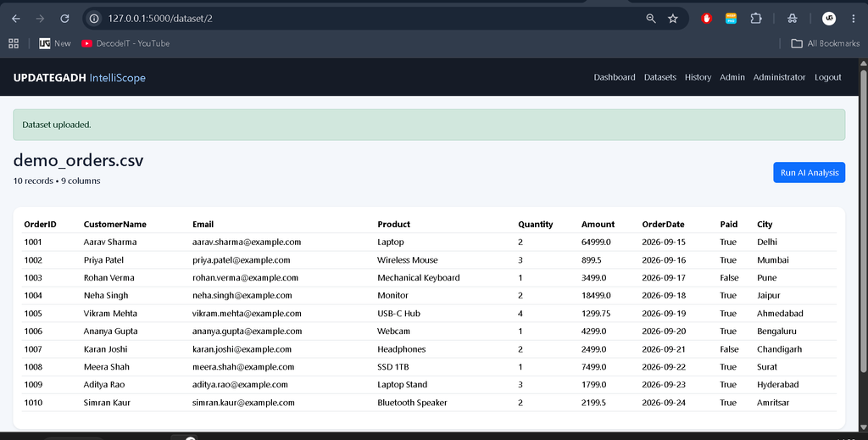
Task: Bookmark this page with the star icon
Action: [x=673, y=19]
